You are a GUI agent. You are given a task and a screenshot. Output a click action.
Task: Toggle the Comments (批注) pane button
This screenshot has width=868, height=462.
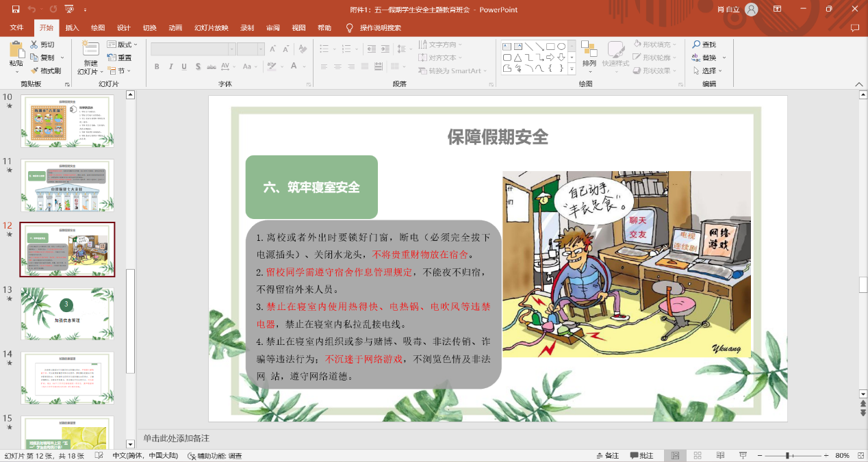pyautogui.click(x=641, y=455)
